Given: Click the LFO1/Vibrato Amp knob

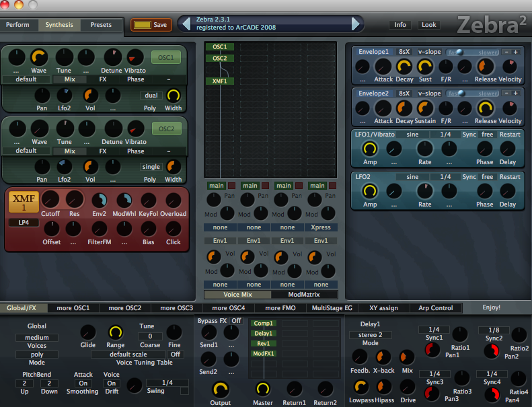Looking at the screenshot, I should coord(370,149).
